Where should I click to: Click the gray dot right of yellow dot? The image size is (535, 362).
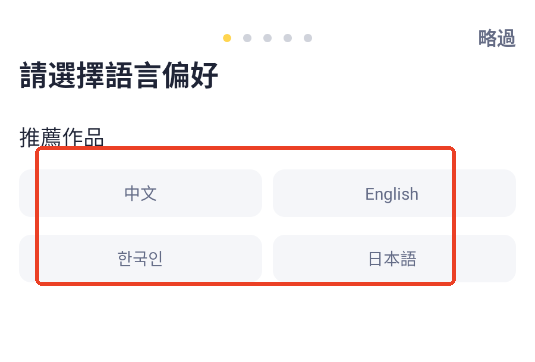(x=247, y=38)
